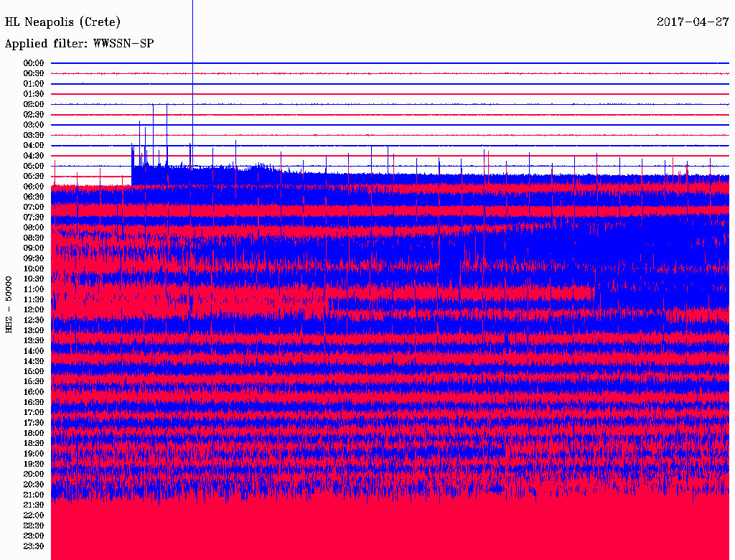Screen dimensions: 735x560
Task: Select the 16:00 time row label
Action: pos(34,392)
